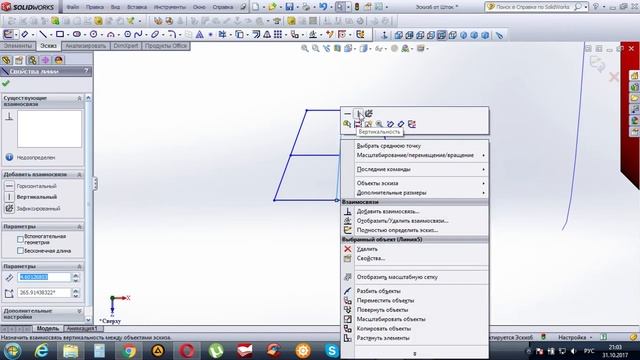Select the sketch Text tool
The height and width of the screenshot is (360, 640).
click(200, 35)
